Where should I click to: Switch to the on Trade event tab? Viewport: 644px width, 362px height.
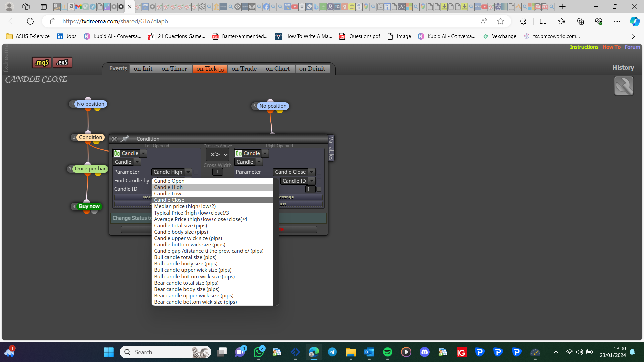pos(244,69)
